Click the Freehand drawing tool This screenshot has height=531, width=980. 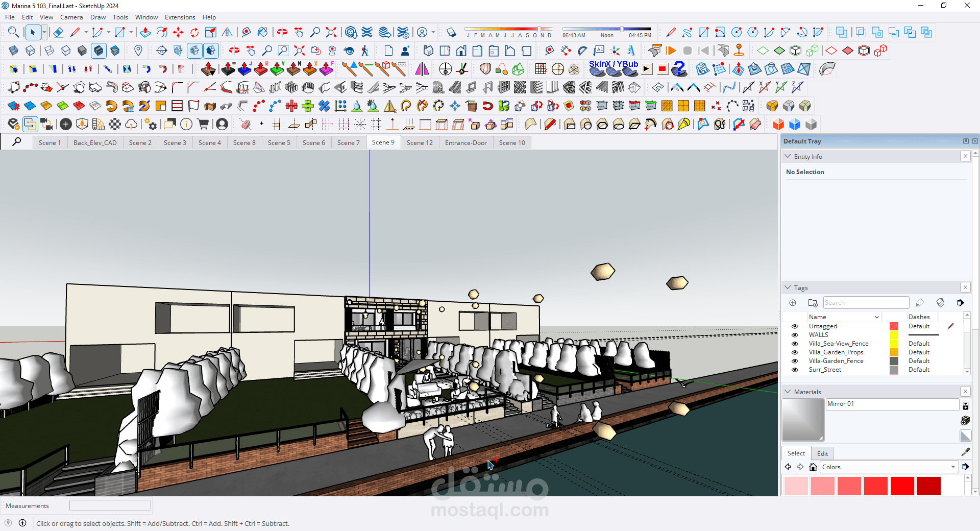[x=688, y=33]
